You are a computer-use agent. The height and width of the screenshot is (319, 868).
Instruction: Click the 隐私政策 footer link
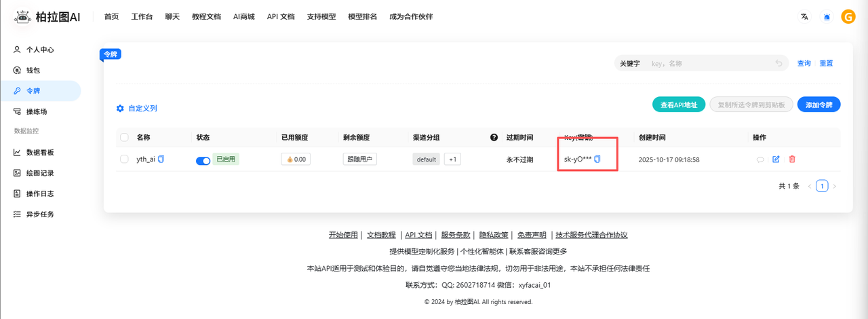[x=494, y=236]
